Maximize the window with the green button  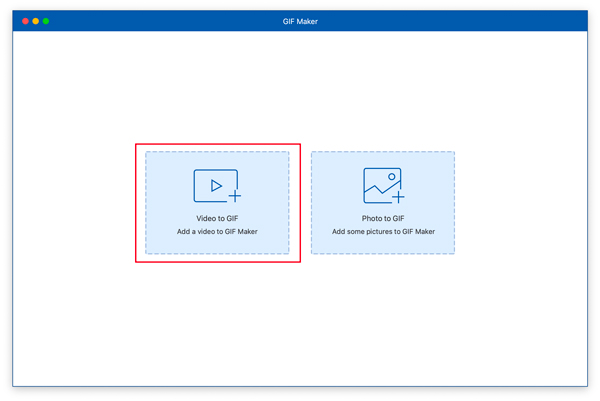point(46,21)
